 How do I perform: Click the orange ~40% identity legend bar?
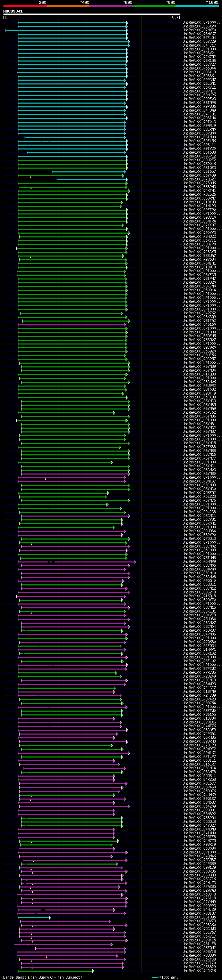point(68,6)
